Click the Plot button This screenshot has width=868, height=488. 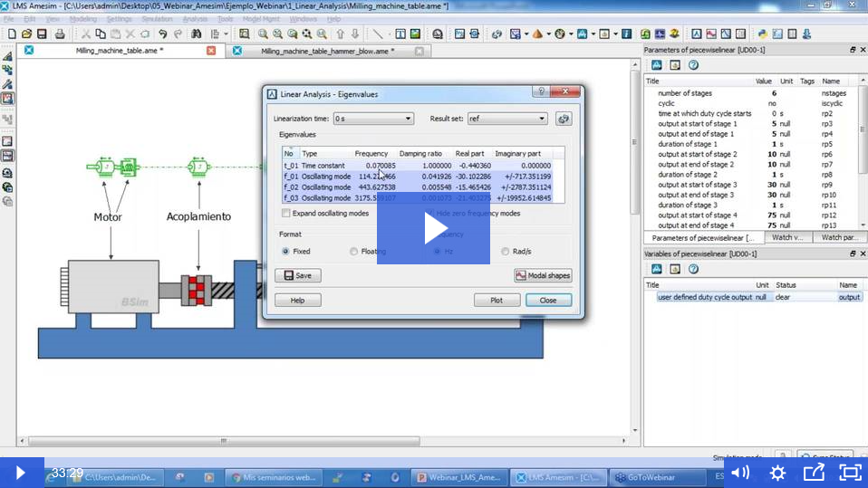[x=497, y=301]
